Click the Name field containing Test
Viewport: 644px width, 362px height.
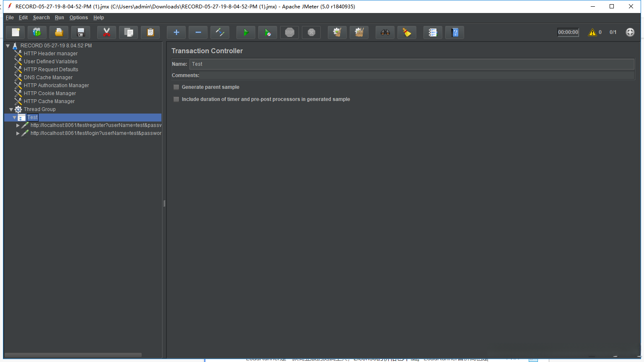412,64
